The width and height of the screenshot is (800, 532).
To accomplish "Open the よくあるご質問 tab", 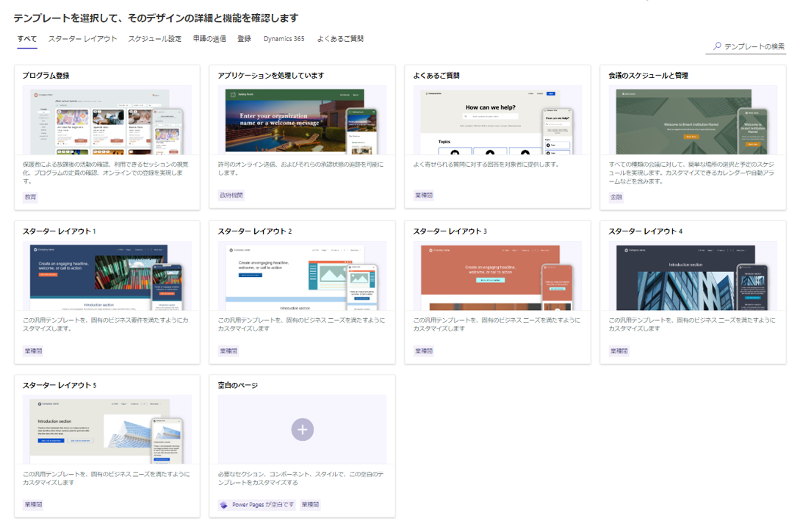I will tap(339, 38).
